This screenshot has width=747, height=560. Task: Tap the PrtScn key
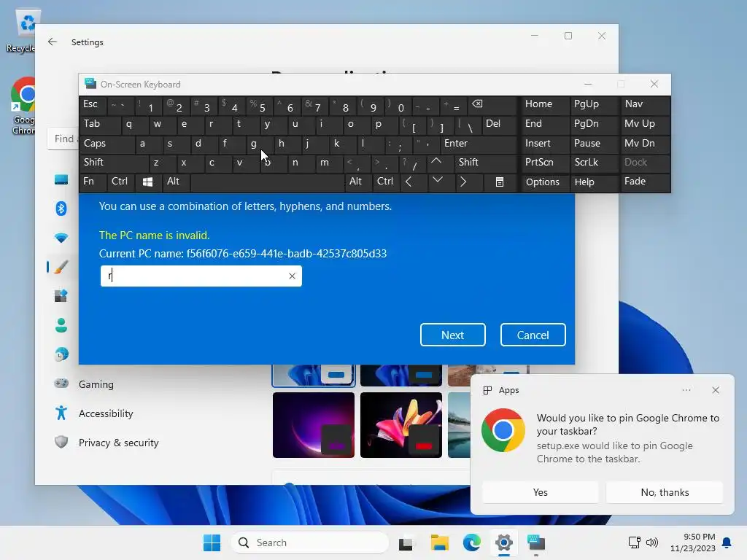click(545, 163)
